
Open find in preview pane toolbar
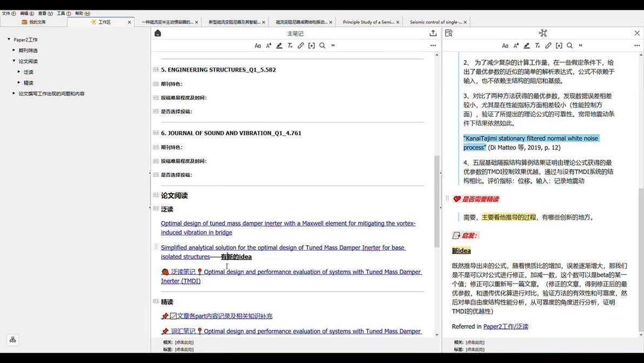(569, 45)
